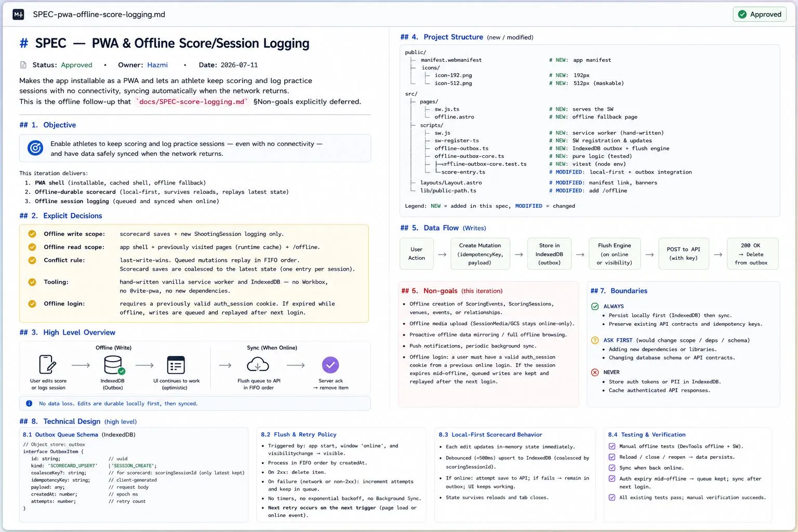
Task: Click manifest.webmanifest in the project tree
Action: coord(451,60)
